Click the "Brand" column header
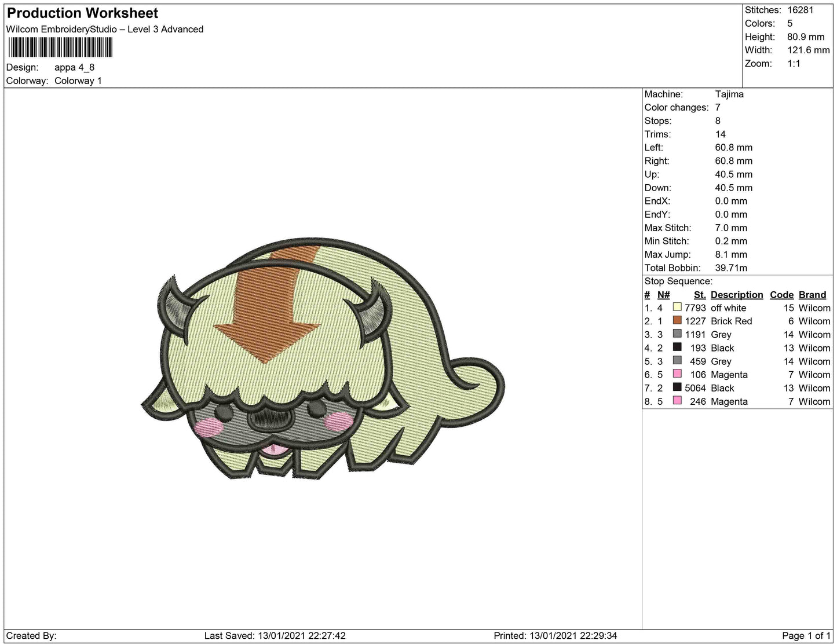The height and width of the screenshot is (644, 837). pos(813,295)
